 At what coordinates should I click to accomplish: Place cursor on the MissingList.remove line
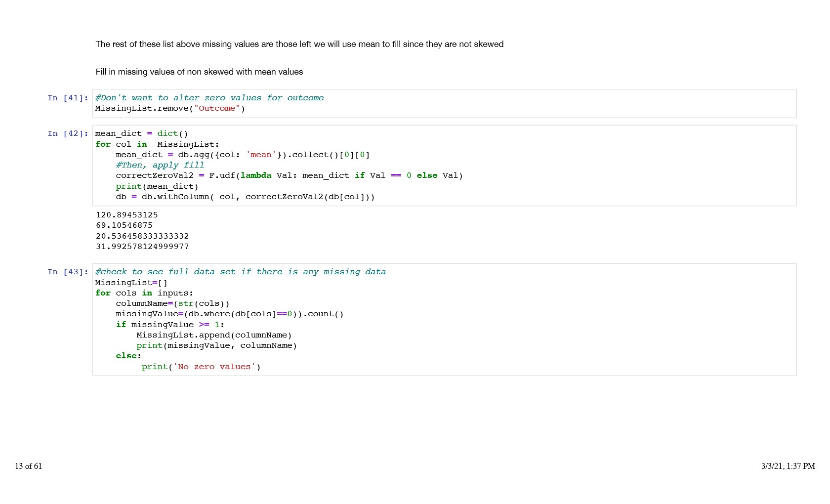tap(169, 108)
